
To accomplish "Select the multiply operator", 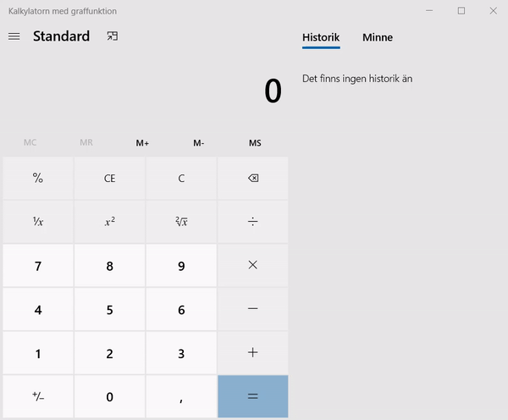I will (x=252, y=265).
